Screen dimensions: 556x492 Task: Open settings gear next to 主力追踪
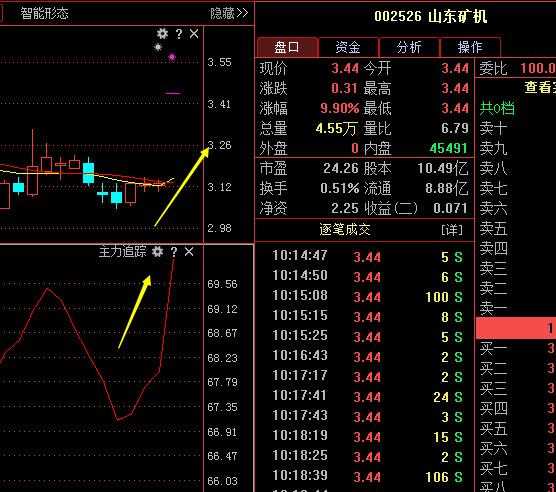(x=157, y=252)
